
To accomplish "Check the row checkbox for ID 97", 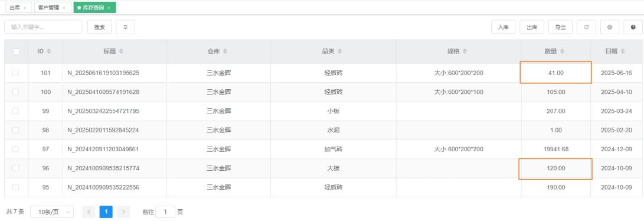I will click(x=15, y=149).
